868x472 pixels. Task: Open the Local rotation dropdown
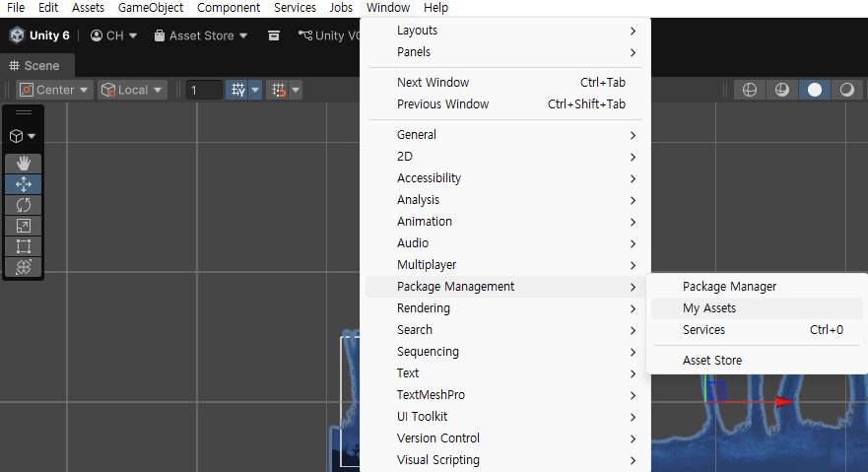pos(132,90)
